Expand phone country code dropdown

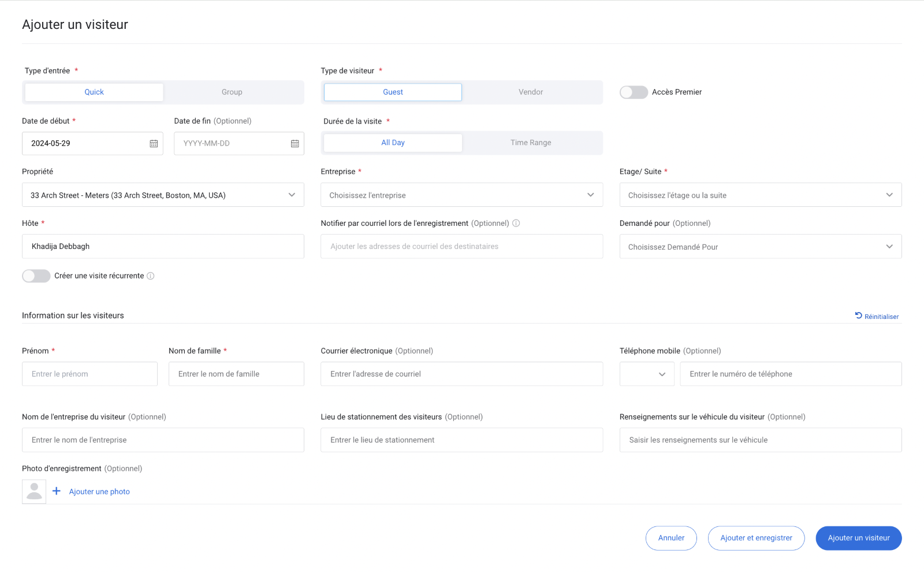pos(647,374)
